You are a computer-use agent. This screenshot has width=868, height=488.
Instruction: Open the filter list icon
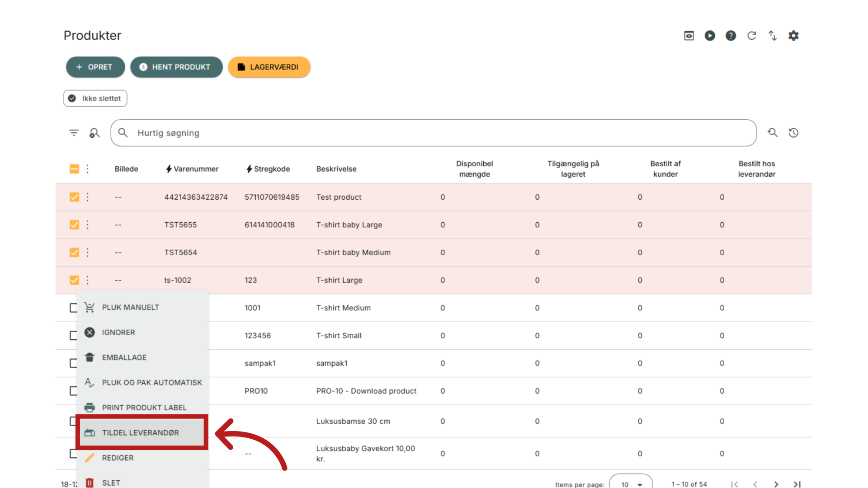pyautogui.click(x=74, y=133)
